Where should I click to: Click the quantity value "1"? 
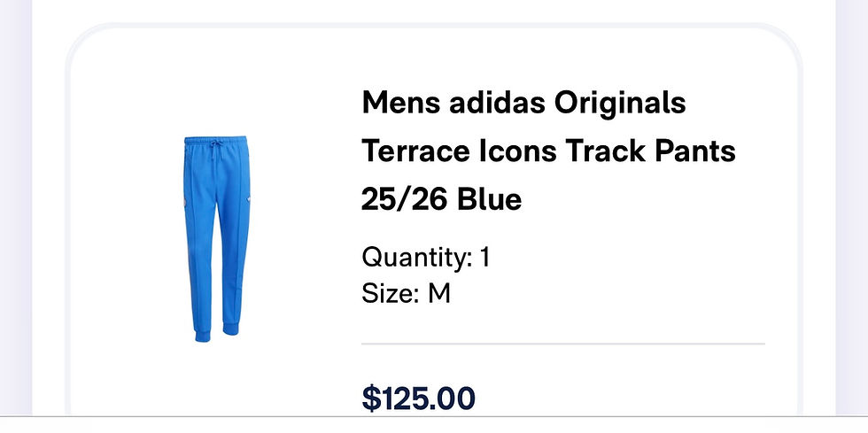pos(484,259)
